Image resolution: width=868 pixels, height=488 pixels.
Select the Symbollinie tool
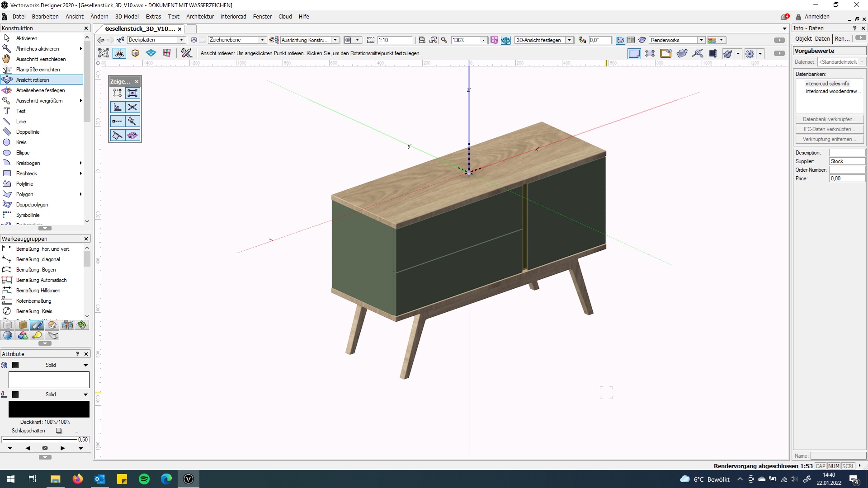(42, 215)
